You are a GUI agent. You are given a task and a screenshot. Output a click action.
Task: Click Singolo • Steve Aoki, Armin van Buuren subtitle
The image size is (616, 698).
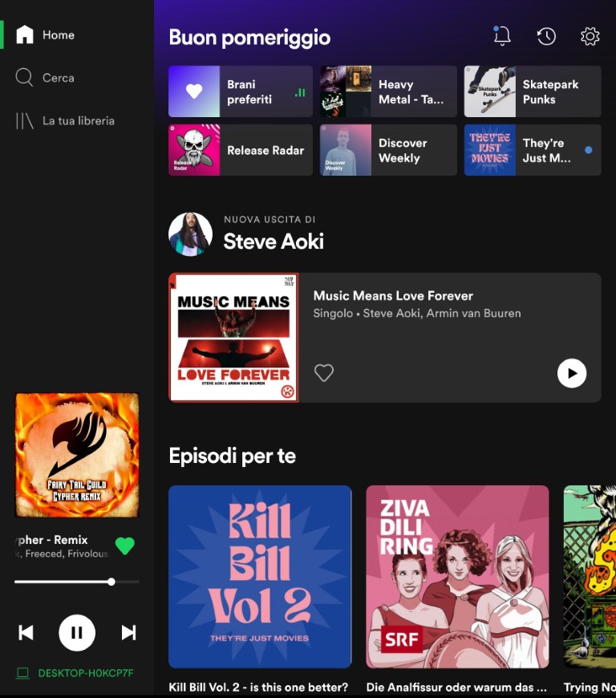point(417,314)
